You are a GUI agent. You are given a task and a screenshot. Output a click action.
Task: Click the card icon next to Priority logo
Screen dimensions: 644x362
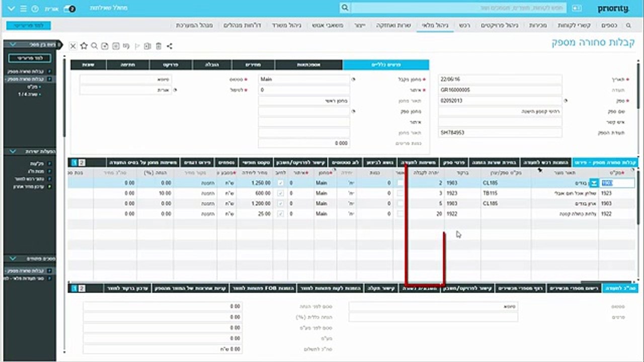click(x=577, y=9)
